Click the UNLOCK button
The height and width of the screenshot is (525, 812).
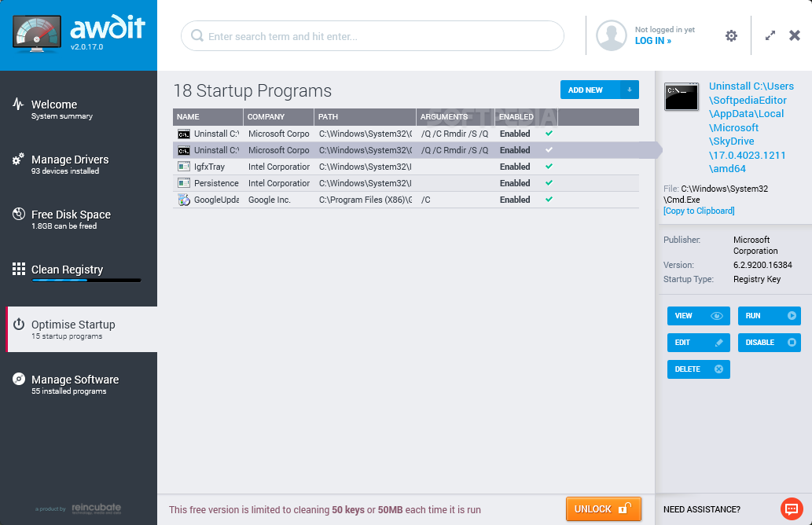604,509
